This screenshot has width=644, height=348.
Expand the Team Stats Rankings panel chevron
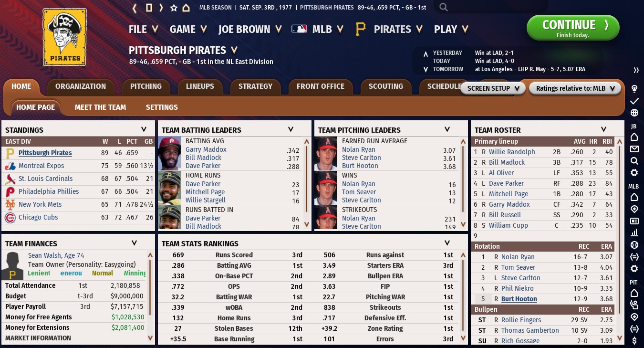[447, 243]
